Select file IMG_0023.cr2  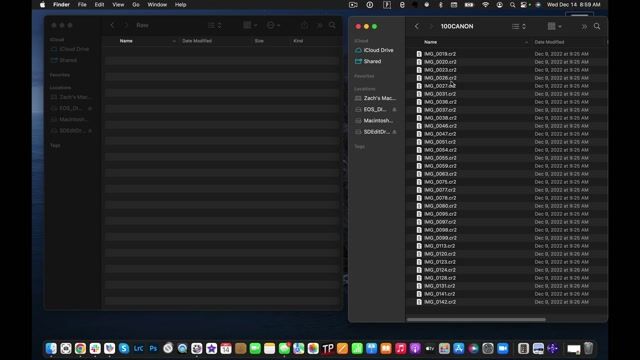[x=440, y=70]
